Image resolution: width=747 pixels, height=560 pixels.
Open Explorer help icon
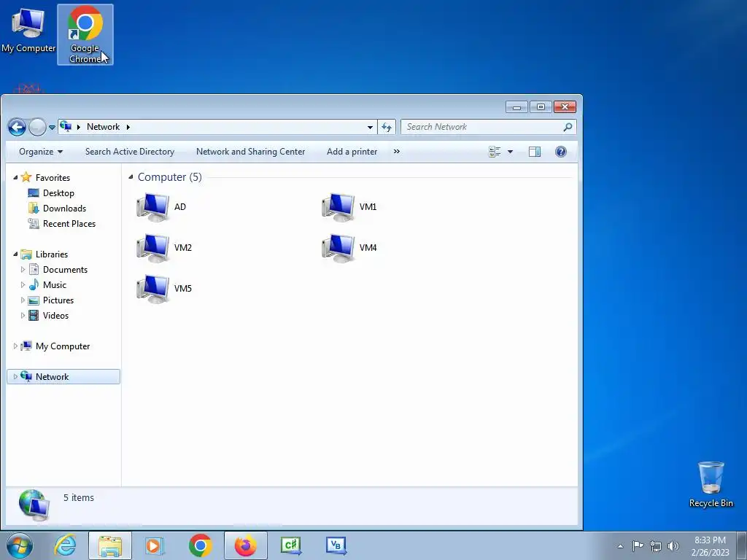[x=561, y=152]
